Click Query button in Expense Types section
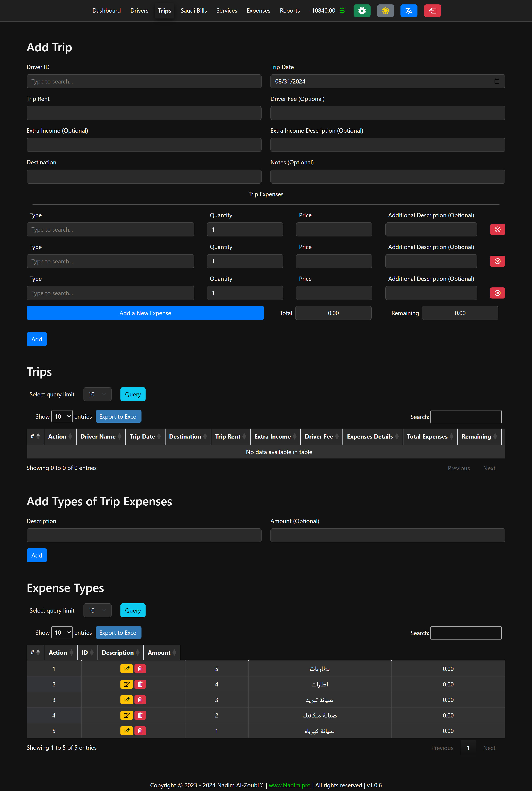 click(x=133, y=610)
